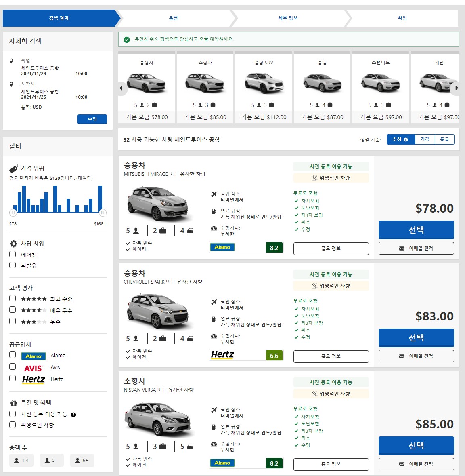465x476 pixels.
Task: Click the Hertz logo on Chevrolet Spark card
Action: (222, 354)
